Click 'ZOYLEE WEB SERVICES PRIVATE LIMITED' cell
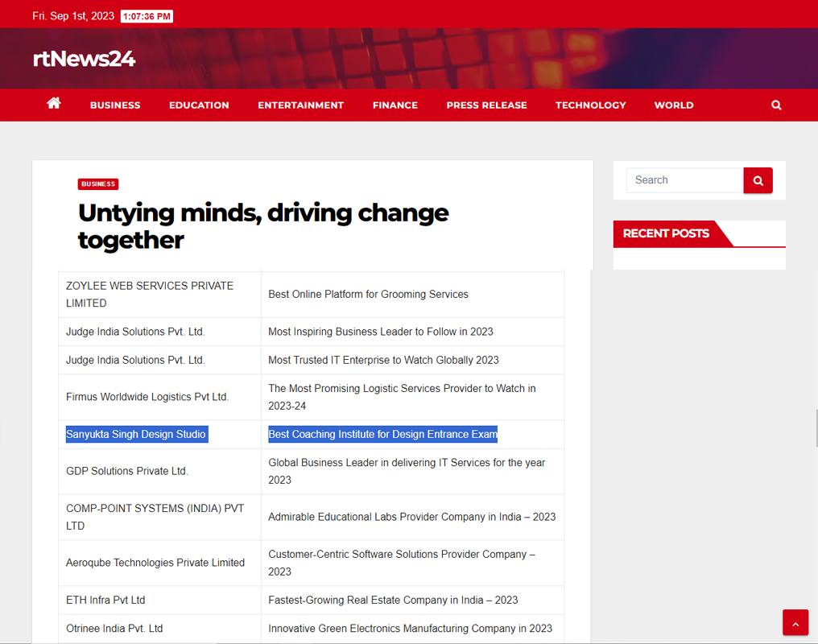This screenshot has height=644, width=818. click(159, 295)
